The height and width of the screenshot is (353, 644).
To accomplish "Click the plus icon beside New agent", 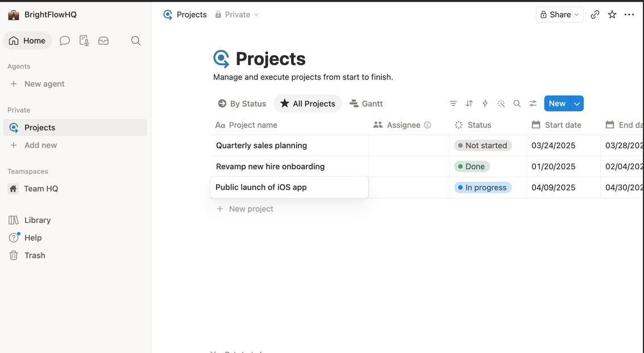I will tap(14, 84).
